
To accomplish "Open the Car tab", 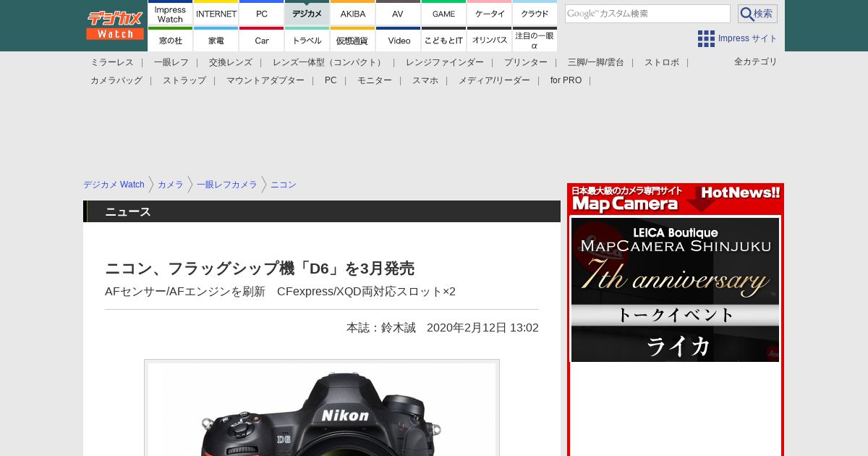I will pyautogui.click(x=262, y=40).
